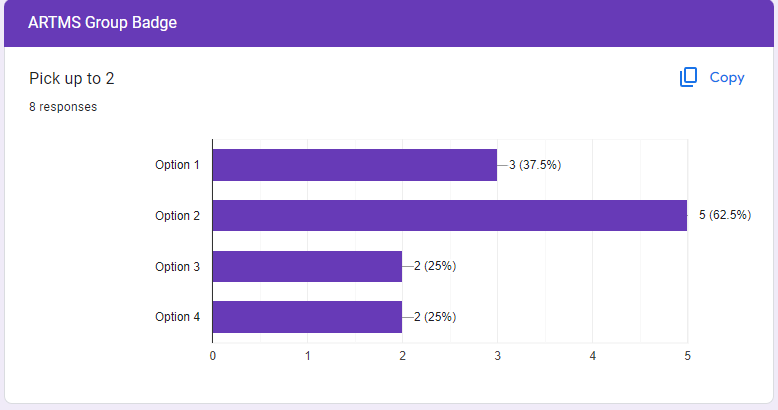Click Option 3's 2 (25%) label

click(435, 266)
